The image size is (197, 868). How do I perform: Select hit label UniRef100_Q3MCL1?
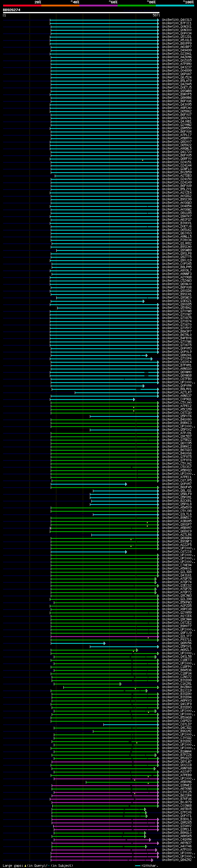pos(177,829)
